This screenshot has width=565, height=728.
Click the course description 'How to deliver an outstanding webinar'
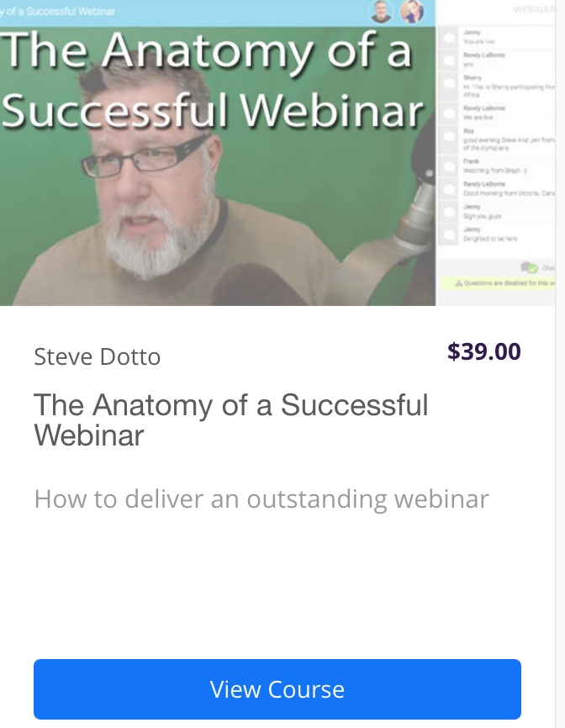261,499
